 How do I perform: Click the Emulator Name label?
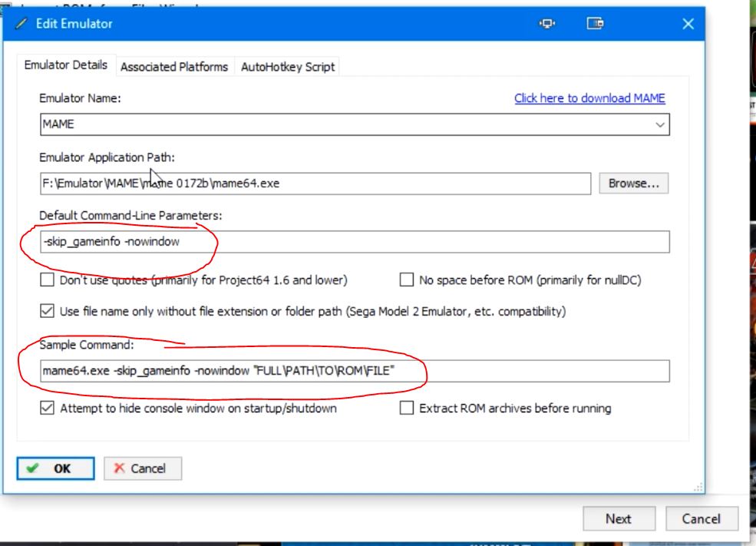(x=80, y=98)
